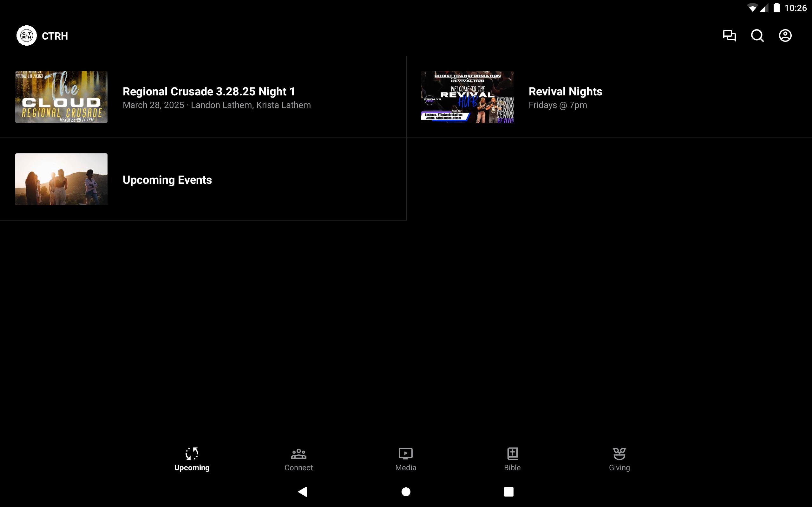Viewport: 812px width, 507px height.
Task: Open Regional Crusade 3.28.25 Night 1 title
Action: pos(209,92)
